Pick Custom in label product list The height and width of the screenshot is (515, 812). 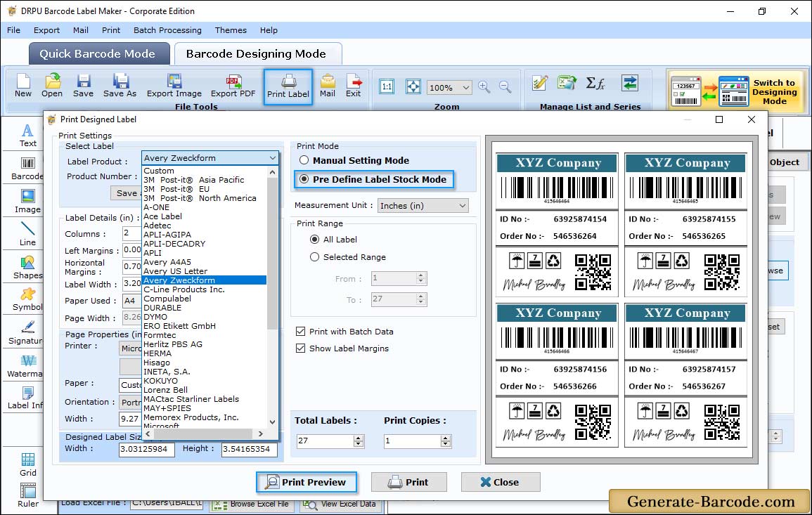coord(159,171)
